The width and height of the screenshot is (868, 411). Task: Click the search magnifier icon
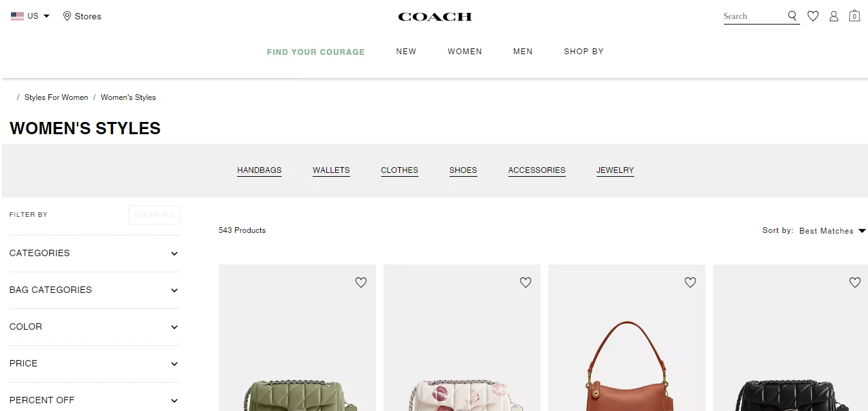[792, 16]
